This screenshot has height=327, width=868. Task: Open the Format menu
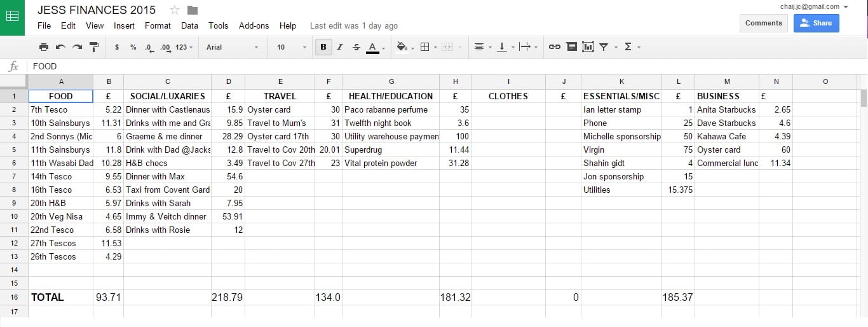click(x=158, y=26)
